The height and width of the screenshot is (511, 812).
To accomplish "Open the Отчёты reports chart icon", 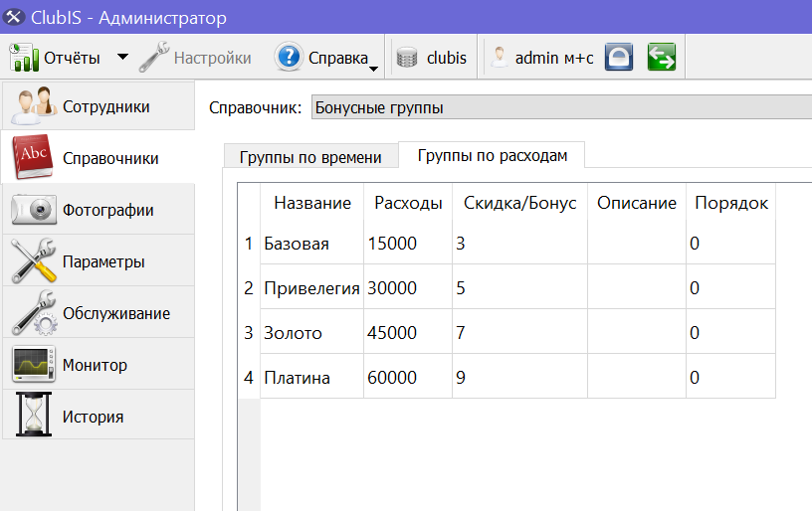I will click(x=24, y=57).
